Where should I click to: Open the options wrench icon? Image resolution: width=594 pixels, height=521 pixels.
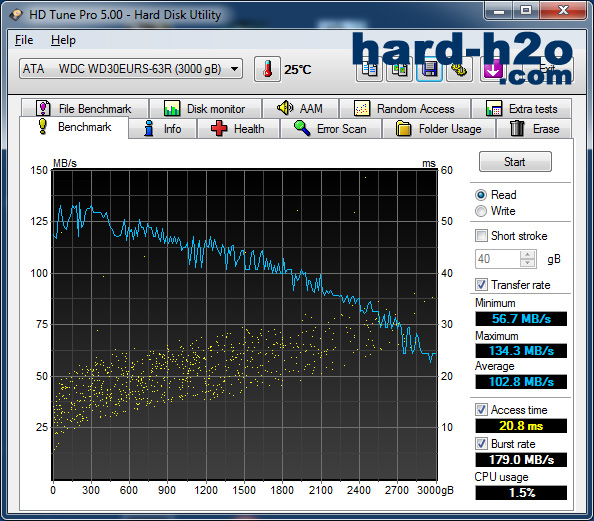[x=460, y=69]
